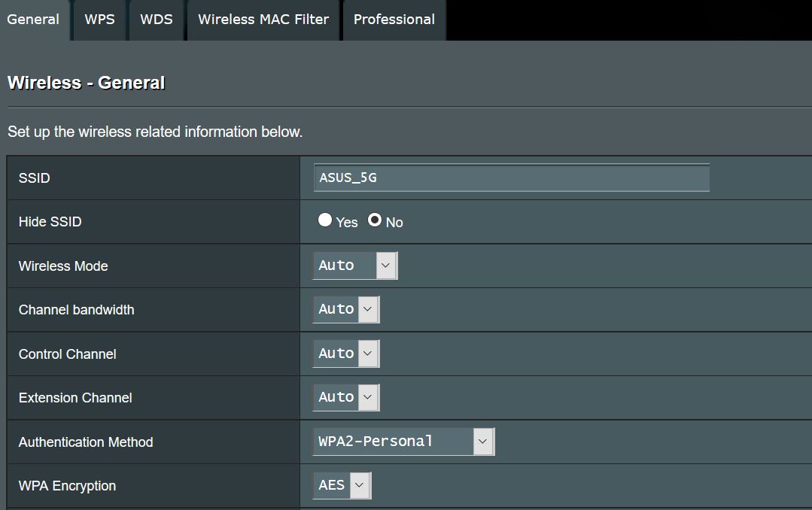Open the WPS tab
812x510 pixels.
(x=99, y=20)
